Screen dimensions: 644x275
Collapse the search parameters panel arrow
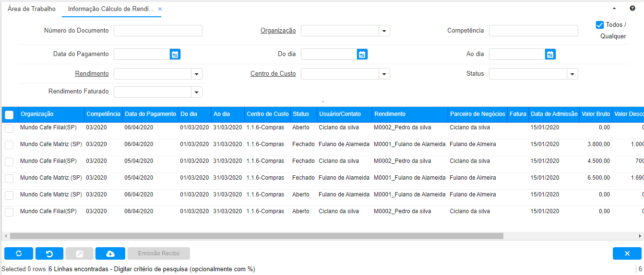(323, 102)
